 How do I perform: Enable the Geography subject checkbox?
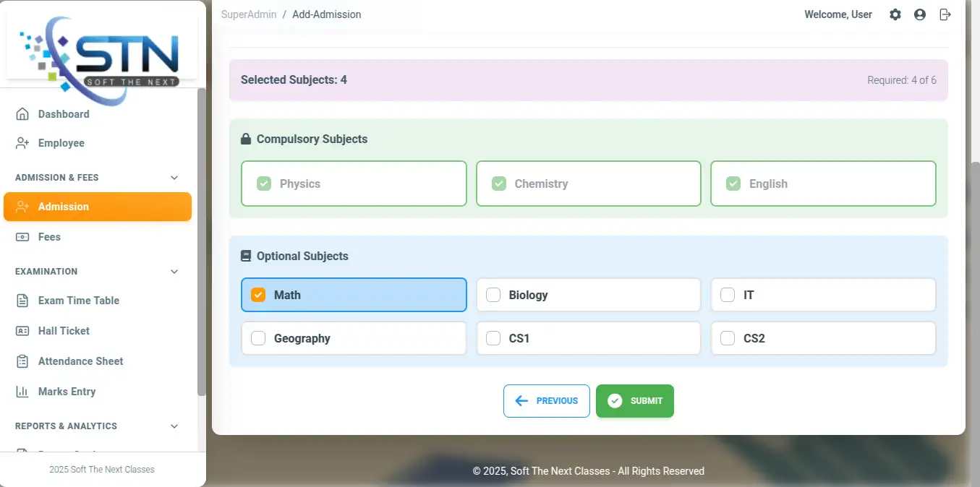[258, 338]
